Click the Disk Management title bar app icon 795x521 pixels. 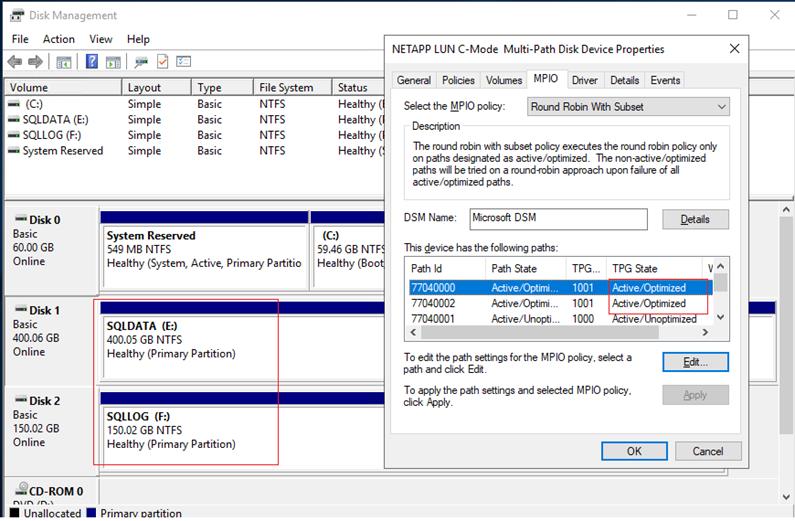(17, 15)
